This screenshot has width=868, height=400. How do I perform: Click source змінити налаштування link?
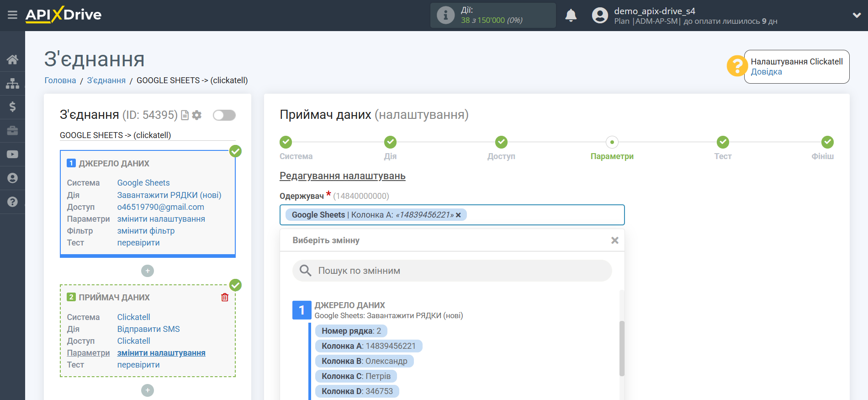(x=161, y=219)
